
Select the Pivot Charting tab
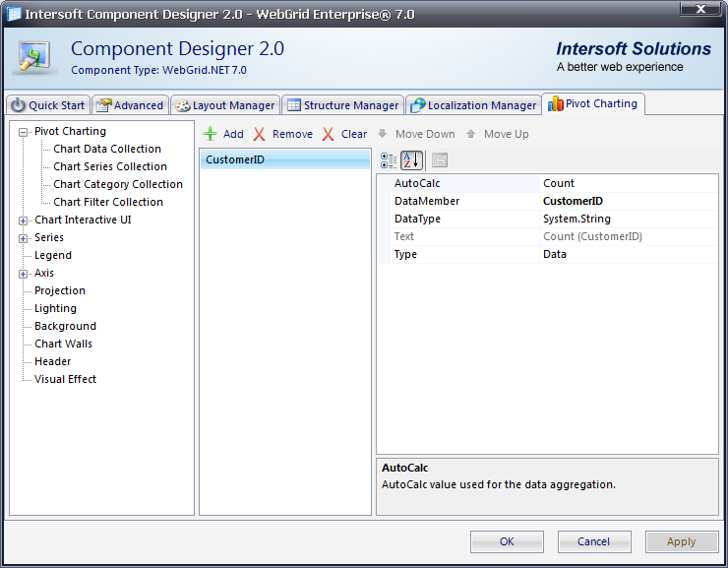coord(593,103)
